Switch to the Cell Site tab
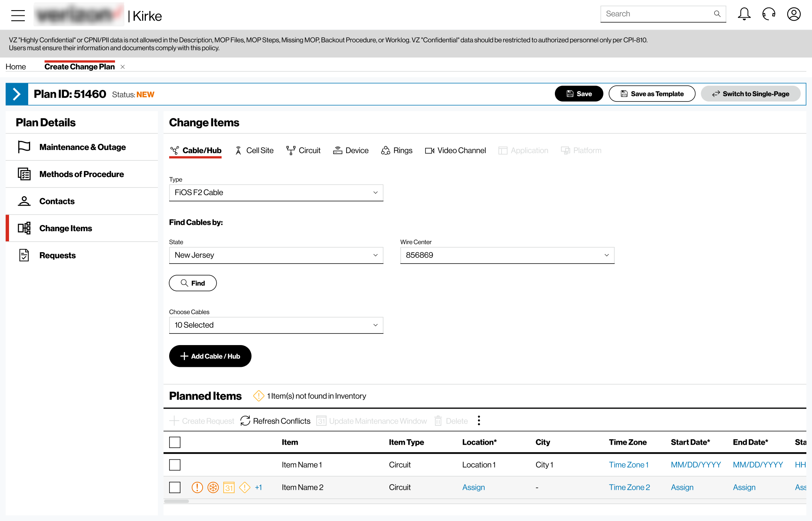The image size is (812, 521). click(254, 151)
